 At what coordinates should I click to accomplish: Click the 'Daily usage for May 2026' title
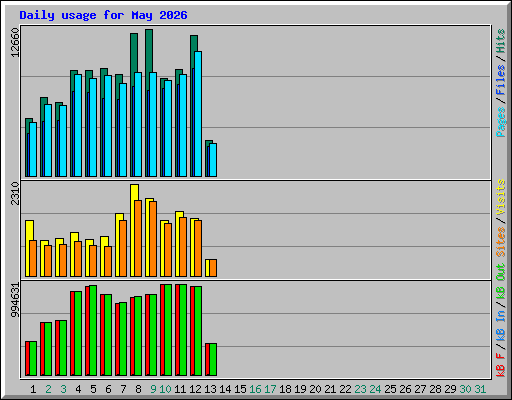pos(103,15)
